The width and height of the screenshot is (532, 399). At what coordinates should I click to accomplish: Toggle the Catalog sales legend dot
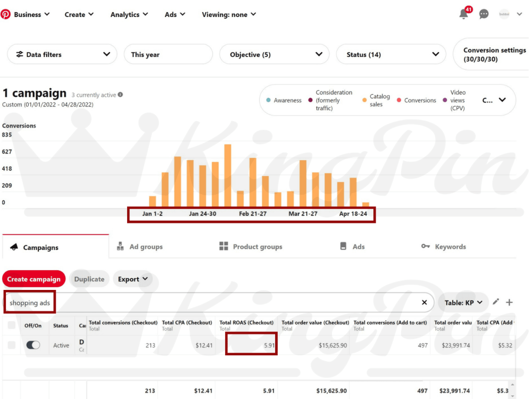point(364,100)
